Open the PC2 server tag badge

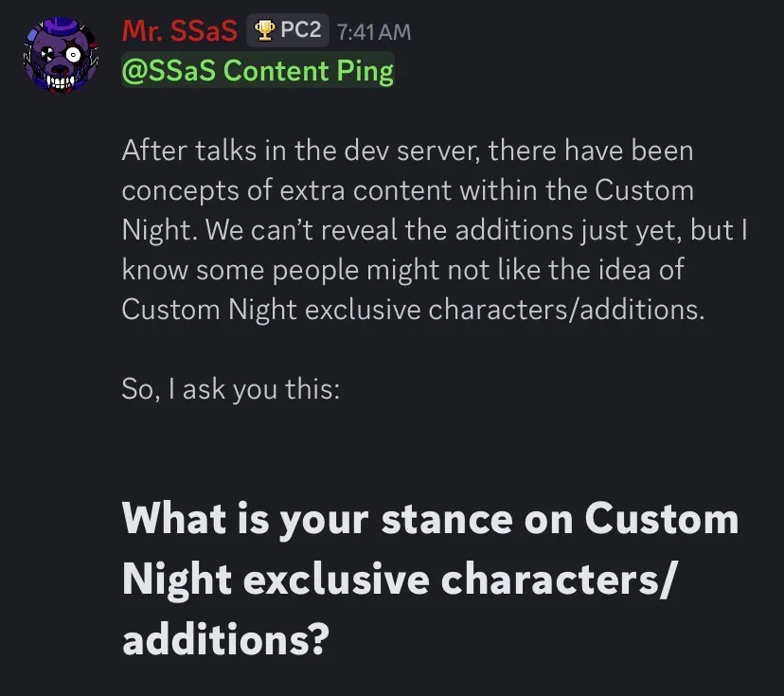[288, 30]
